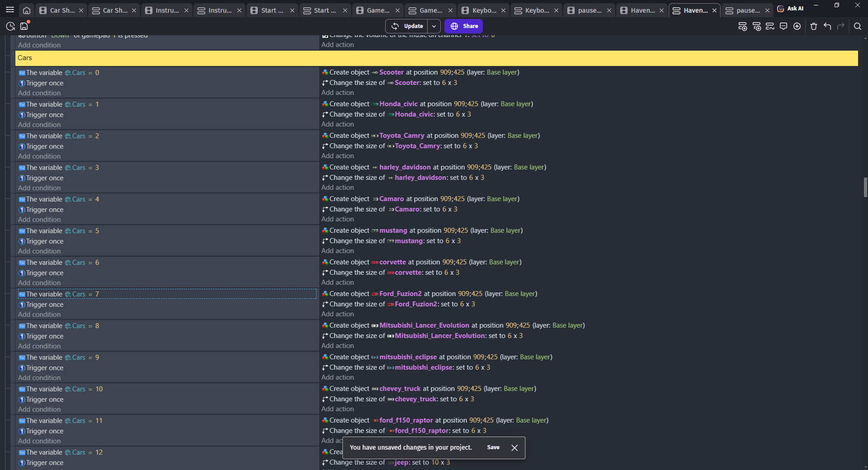Click the Add a comment icon
868x470 pixels.
tap(783, 26)
